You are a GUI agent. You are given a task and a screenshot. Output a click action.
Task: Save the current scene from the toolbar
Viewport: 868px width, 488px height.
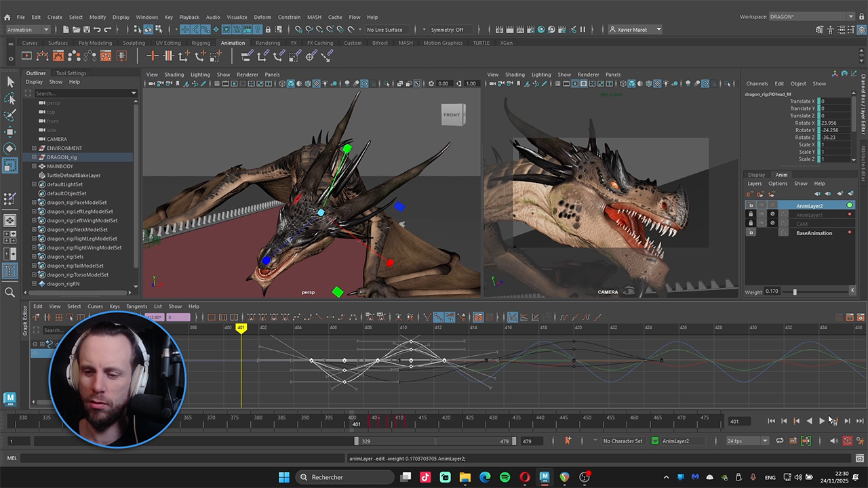pyautogui.click(x=85, y=29)
